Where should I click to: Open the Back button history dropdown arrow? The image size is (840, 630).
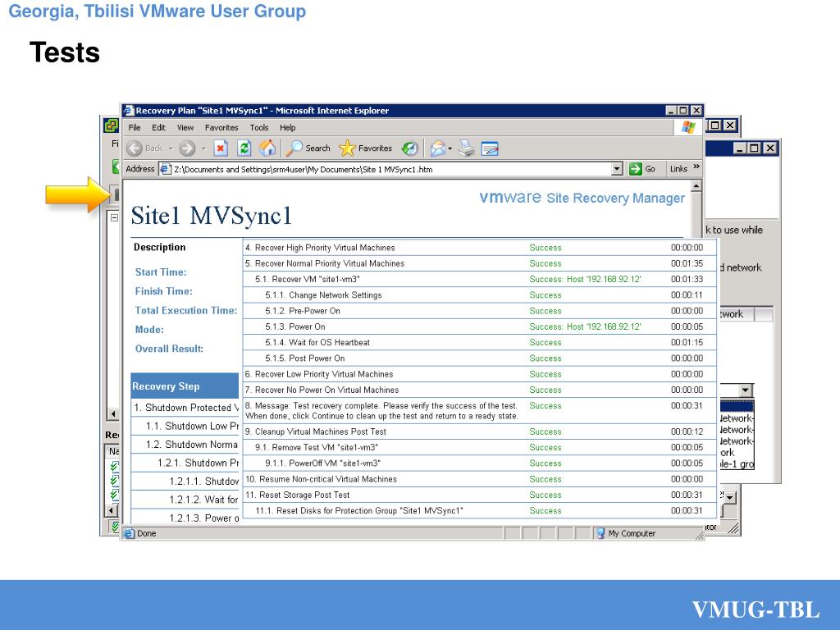[x=171, y=148]
